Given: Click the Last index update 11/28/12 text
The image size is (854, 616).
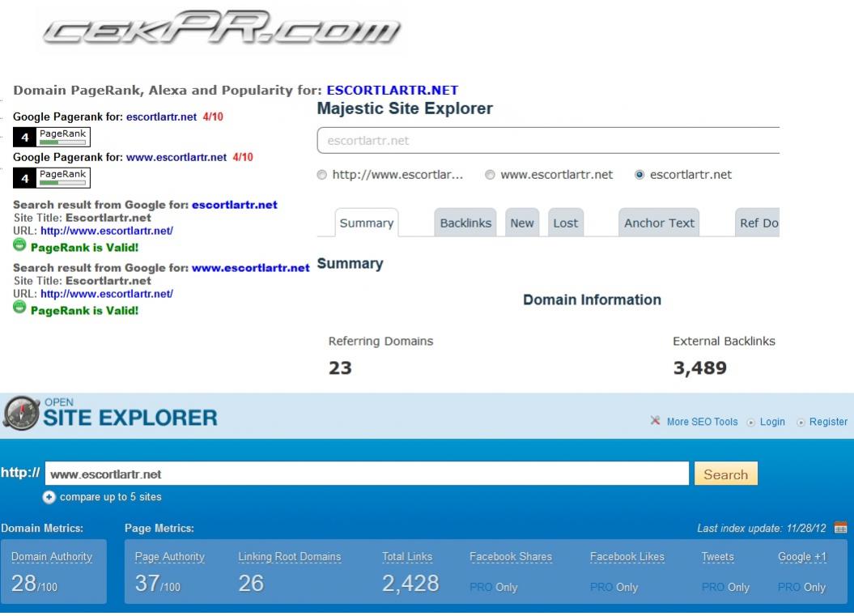Looking at the screenshot, I should pyautogui.click(x=762, y=528).
